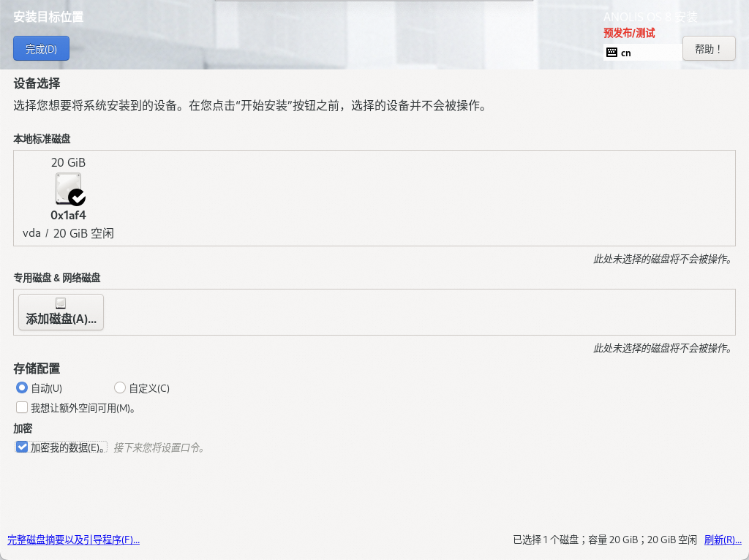The height and width of the screenshot is (560, 749).
Task: Uncheck the 加密我的数据(E) encryption checkbox
Action: point(22,447)
